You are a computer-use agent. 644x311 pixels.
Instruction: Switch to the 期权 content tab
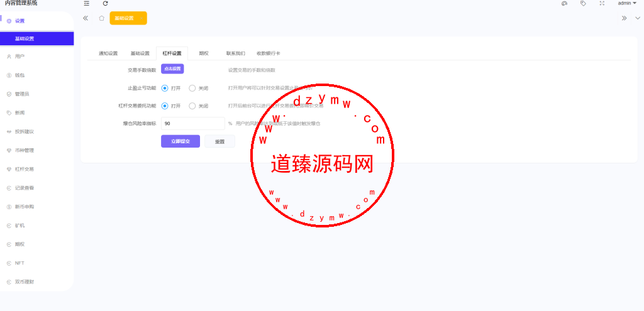pyautogui.click(x=204, y=53)
